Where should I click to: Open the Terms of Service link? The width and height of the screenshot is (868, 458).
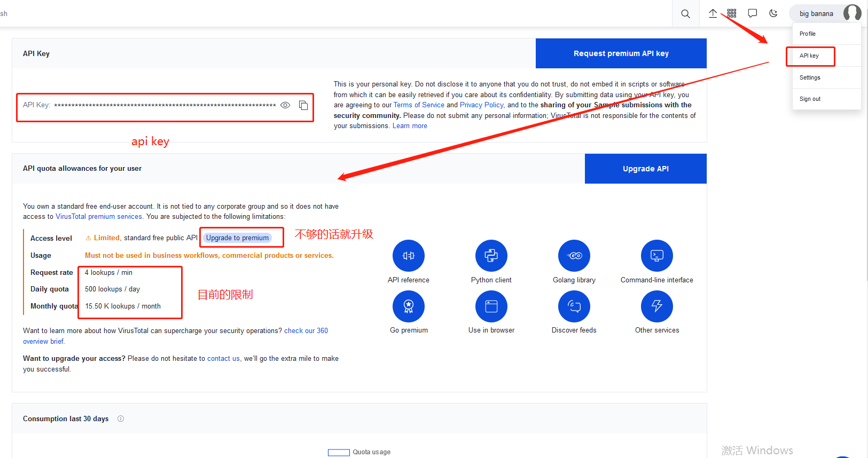click(x=419, y=105)
